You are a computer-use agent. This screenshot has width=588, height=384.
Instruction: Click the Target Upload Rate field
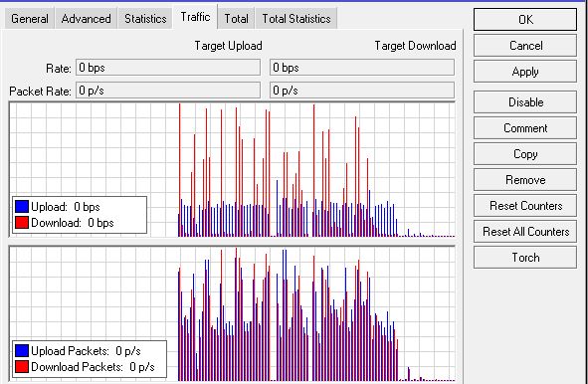click(x=168, y=68)
